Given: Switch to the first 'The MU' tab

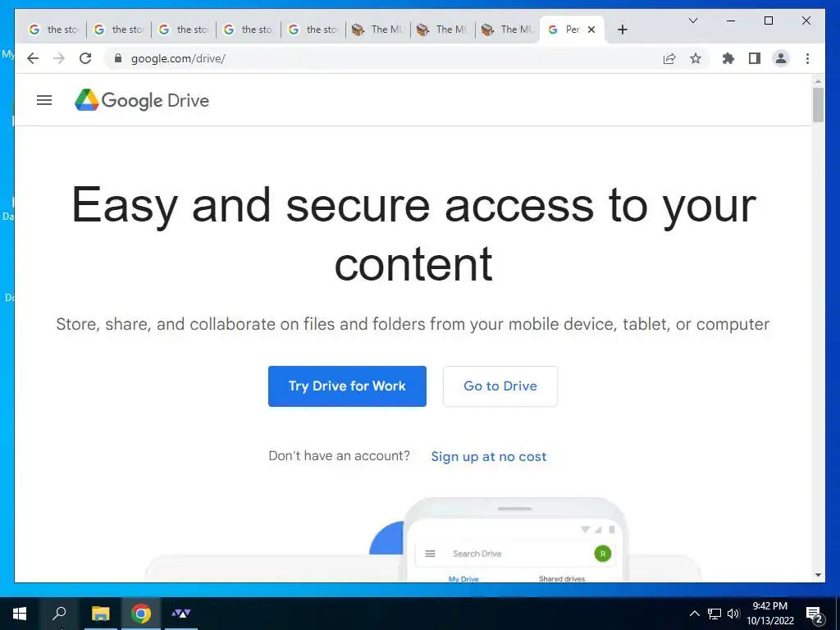Looking at the screenshot, I should 377,30.
